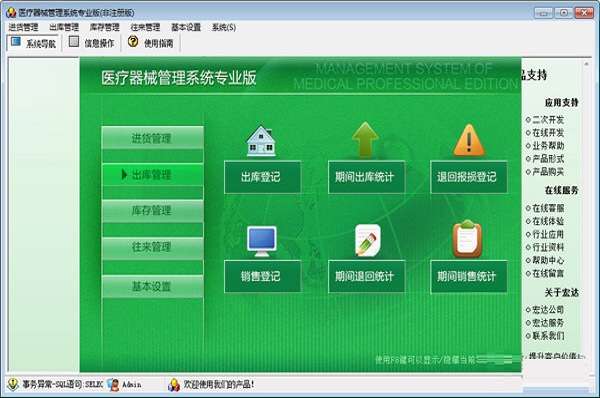Click the icon beside 欢迎使用我们的产品
The height and width of the screenshot is (398, 600).
click(174, 384)
